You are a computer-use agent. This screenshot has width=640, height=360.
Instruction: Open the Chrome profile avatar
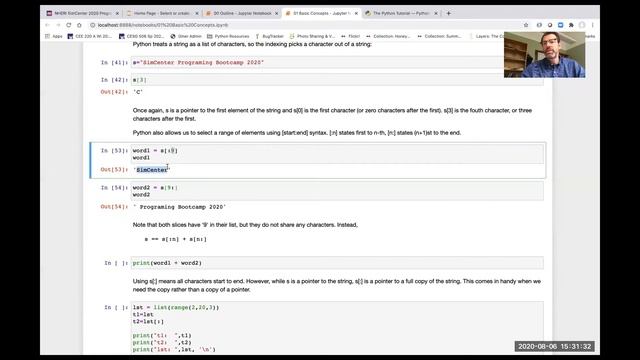582,25
